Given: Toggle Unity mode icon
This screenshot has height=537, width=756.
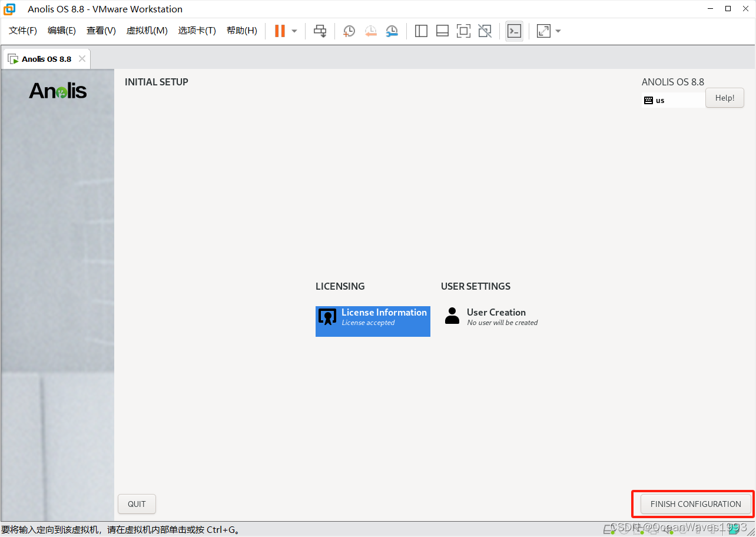Looking at the screenshot, I should [485, 31].
